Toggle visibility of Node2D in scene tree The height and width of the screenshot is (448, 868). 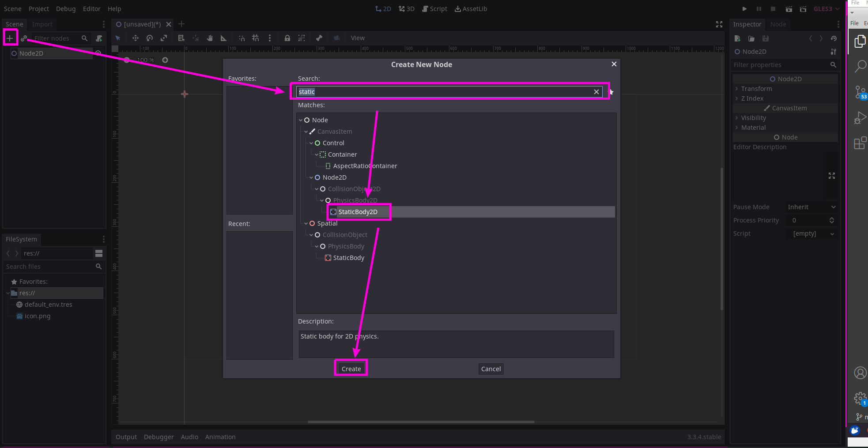pyautogui.click(x=98, y=53)
